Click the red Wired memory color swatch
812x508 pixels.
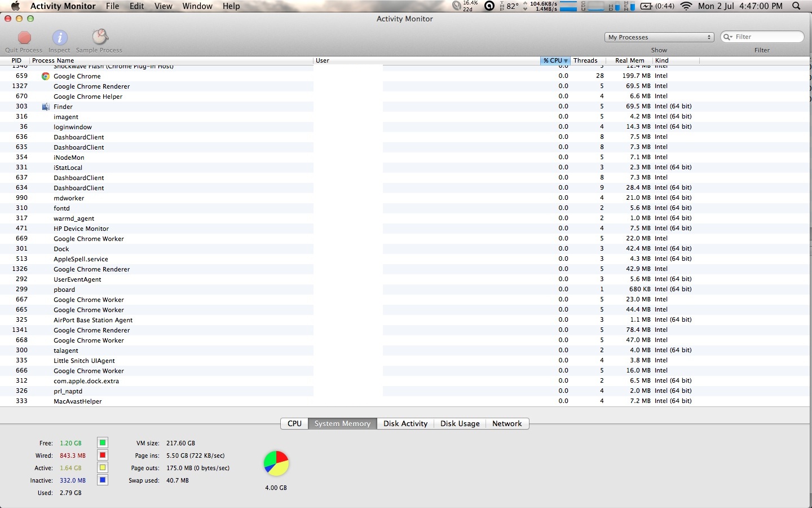(x=103, y=455)
